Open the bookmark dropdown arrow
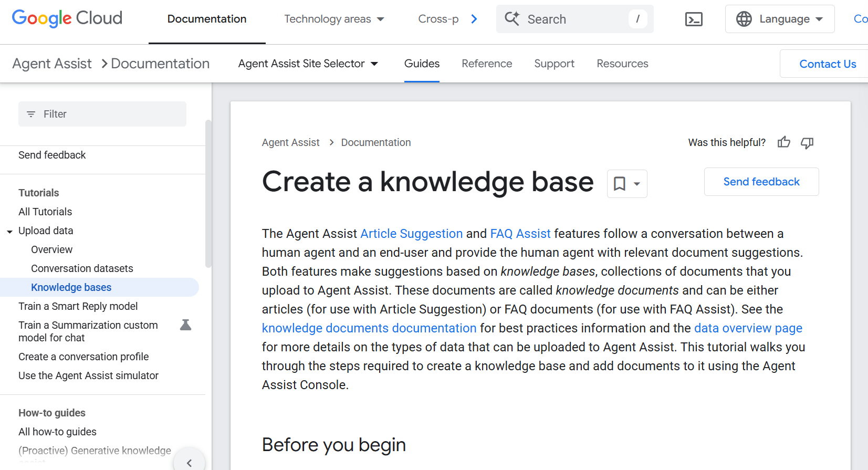 coord(637,184)
